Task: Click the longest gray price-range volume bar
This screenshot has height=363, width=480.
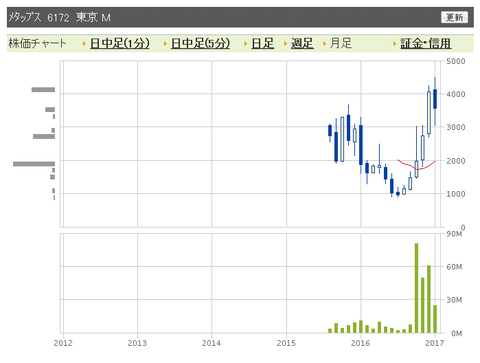Action: pos(34,164)
